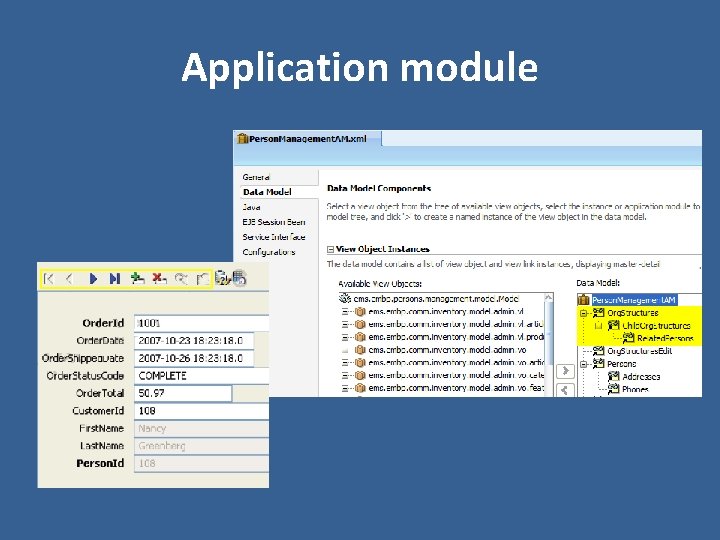
Task: Open the Service Interface section
Action: [x=274, y=237]
